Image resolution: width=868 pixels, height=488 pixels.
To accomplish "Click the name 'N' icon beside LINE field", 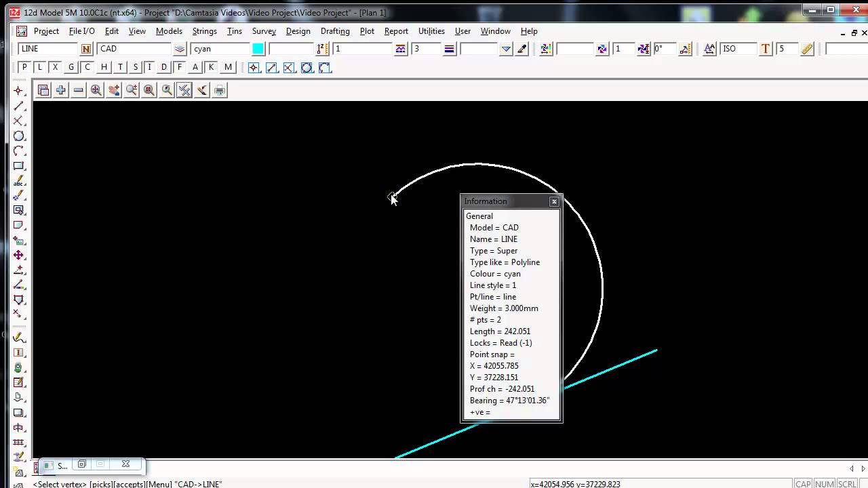I will click(86, 49).
